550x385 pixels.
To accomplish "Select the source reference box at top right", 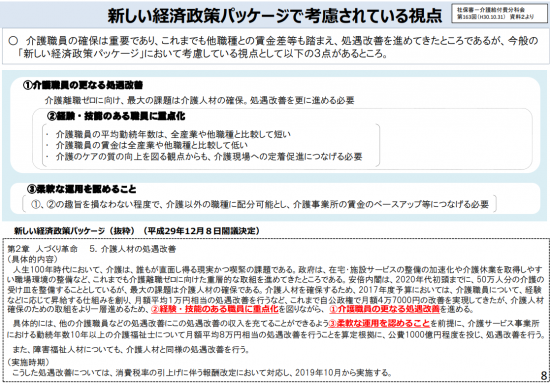I will pos(499,13).
